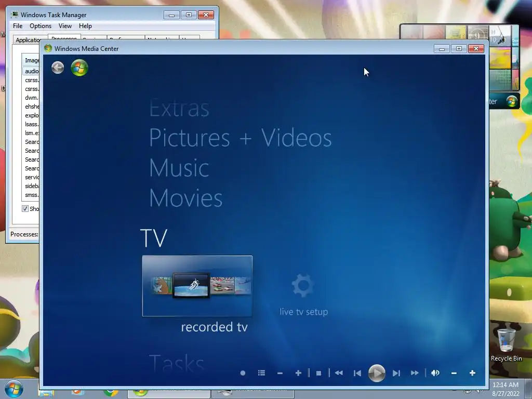Close the Windows Media Center window
The height and width of the screenshot is (399, 532).
(476, 49)
